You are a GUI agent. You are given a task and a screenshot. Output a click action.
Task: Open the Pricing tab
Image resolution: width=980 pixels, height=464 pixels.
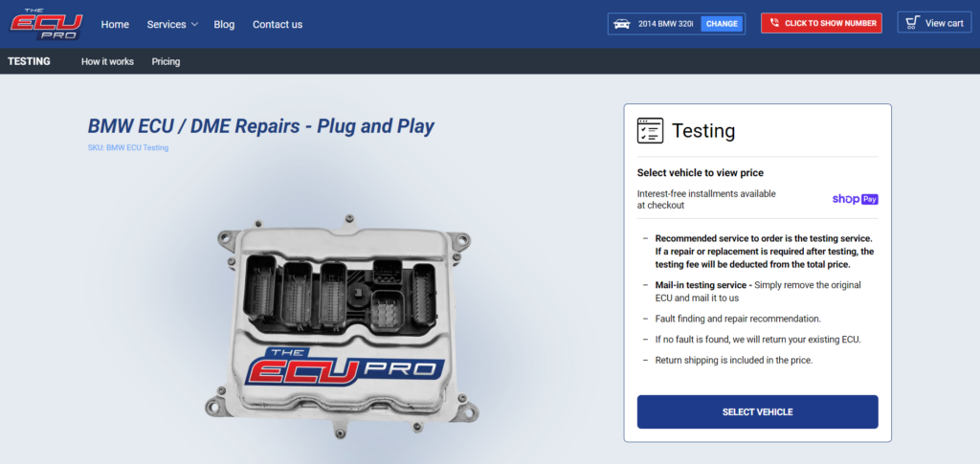tap(166, 61)
